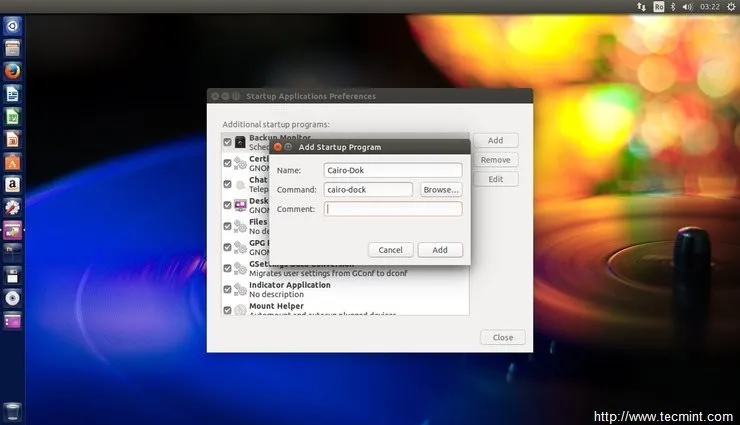Open the Ro keyboard layout menu

658,6
